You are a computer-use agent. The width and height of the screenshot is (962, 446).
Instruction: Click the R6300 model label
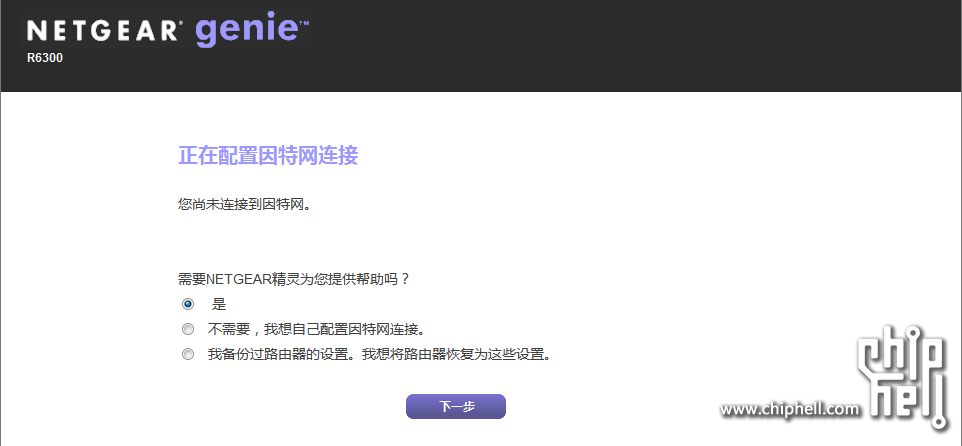[45, 58]
